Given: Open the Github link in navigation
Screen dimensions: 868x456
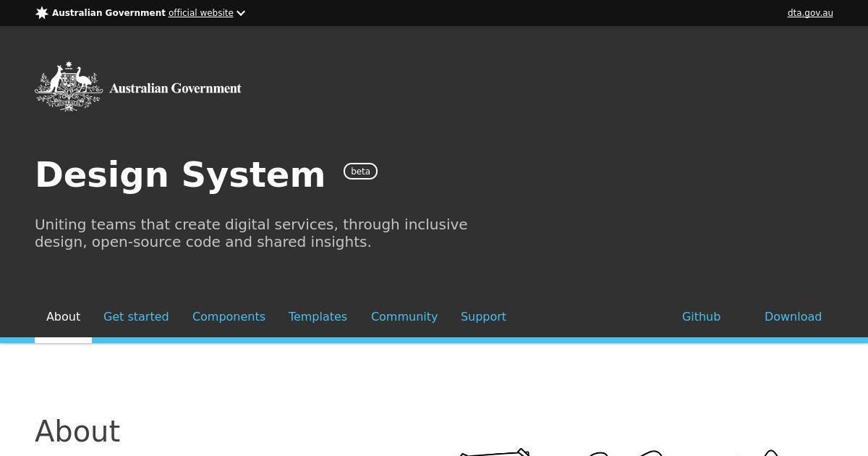Looking at the screenshot, I should click(x=701, y=316).
